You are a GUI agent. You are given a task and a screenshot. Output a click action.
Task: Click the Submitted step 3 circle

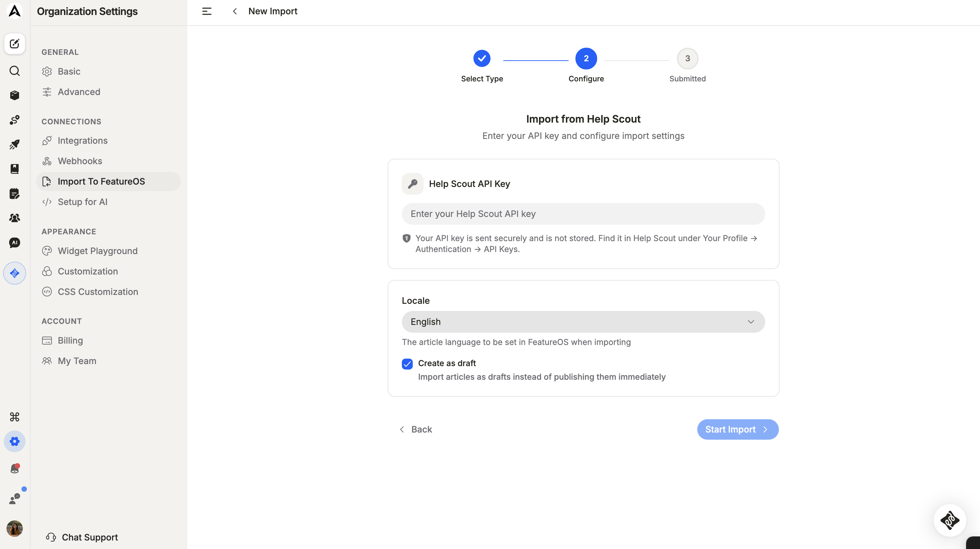pos(687,58)
